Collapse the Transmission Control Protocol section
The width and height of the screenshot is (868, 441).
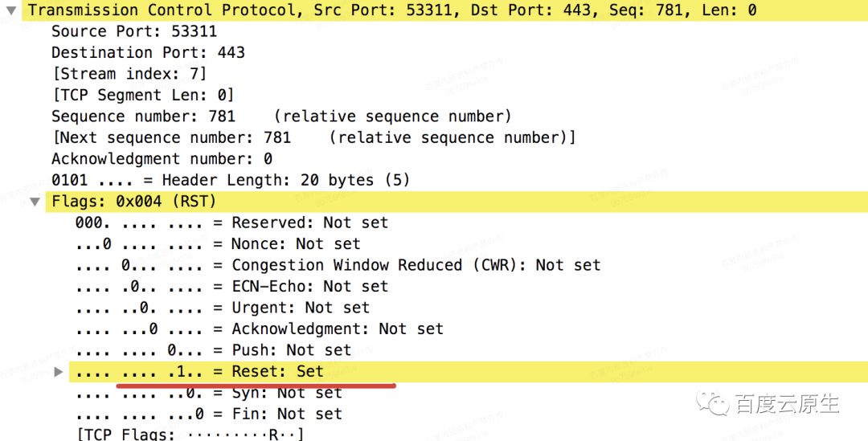11,10
